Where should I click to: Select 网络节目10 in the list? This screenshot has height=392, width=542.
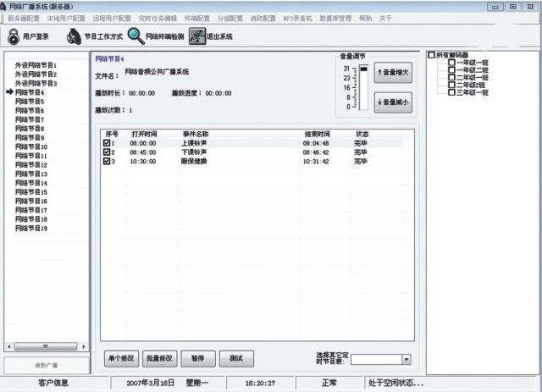pyautogui.click(x=31, y=146)
